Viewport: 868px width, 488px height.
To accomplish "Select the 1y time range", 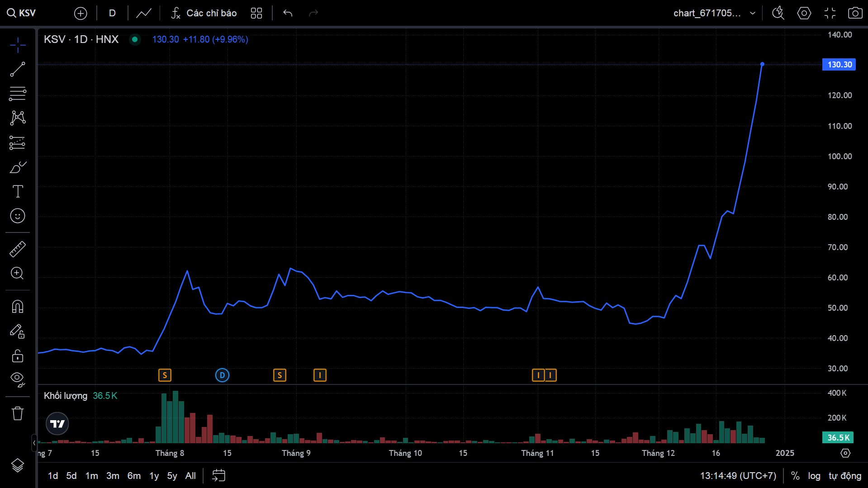I will pyautogui.click(x=154, y=476).
